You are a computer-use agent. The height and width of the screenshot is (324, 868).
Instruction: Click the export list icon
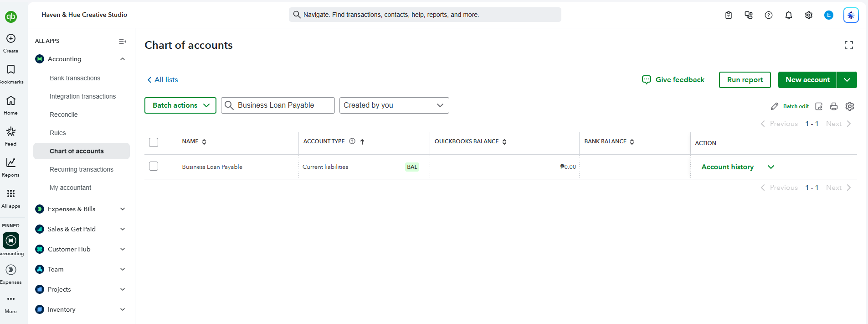[819, 106]
